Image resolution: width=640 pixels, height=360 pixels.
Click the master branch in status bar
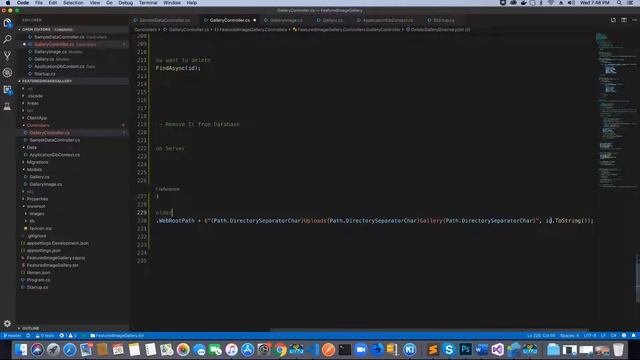[x=12, y=336]
